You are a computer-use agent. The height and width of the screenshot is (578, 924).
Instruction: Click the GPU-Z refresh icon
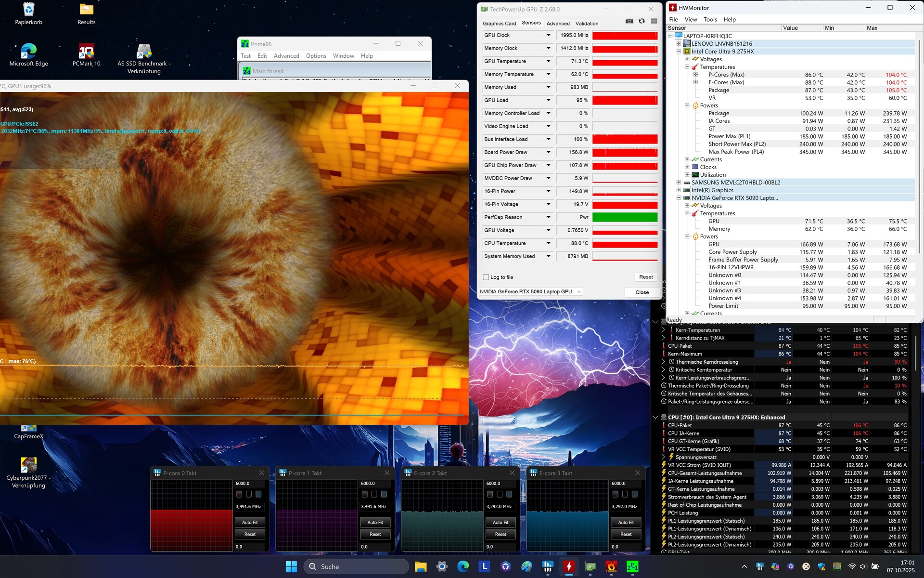(642, 21)
